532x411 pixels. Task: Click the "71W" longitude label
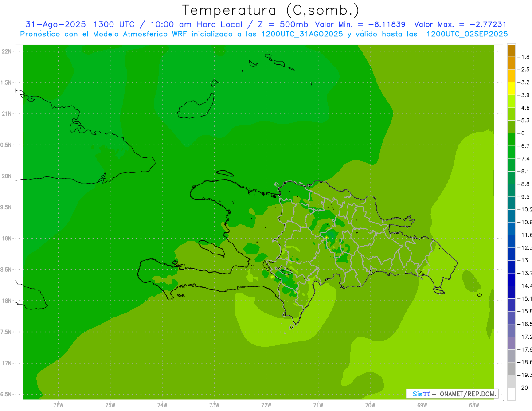318,405
